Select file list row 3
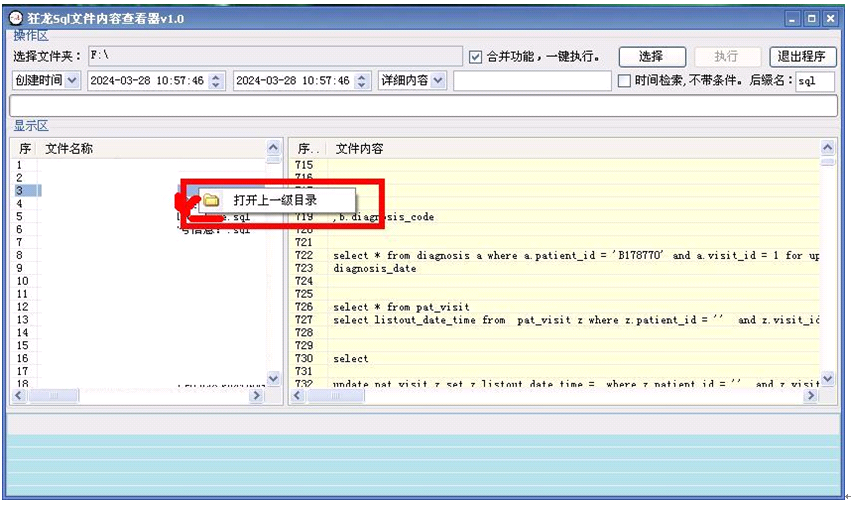851x505 pixels. (x=138, y=191)
